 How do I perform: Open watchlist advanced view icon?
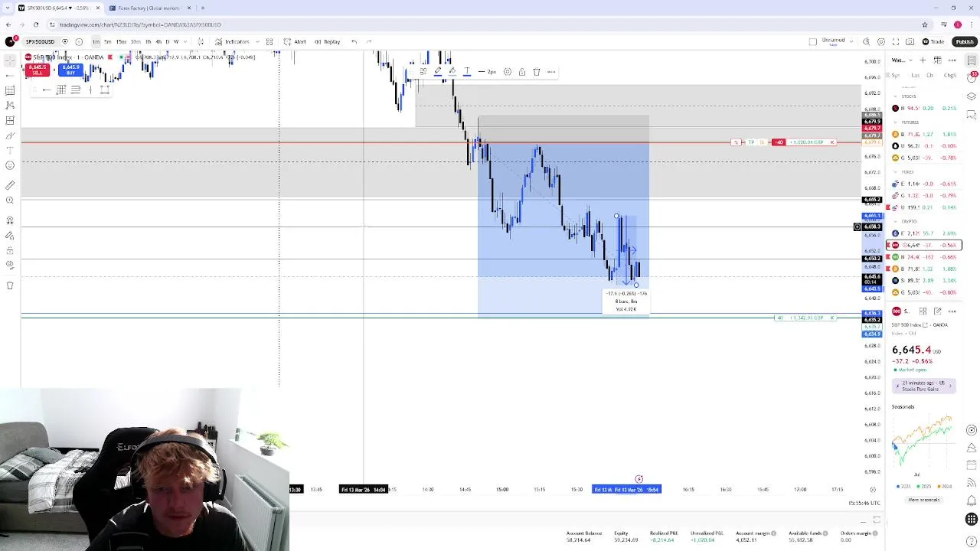(x=938, y=60)
